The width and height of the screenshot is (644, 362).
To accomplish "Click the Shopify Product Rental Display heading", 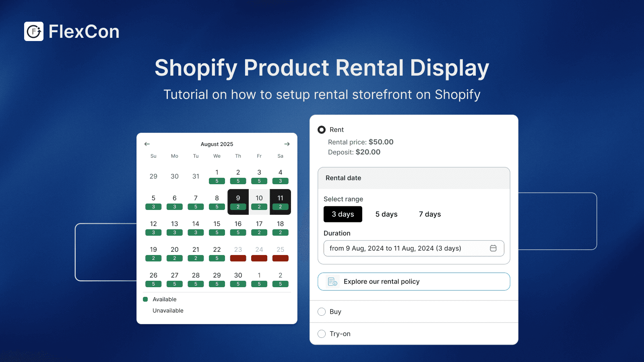I will [x=322, y=68].
